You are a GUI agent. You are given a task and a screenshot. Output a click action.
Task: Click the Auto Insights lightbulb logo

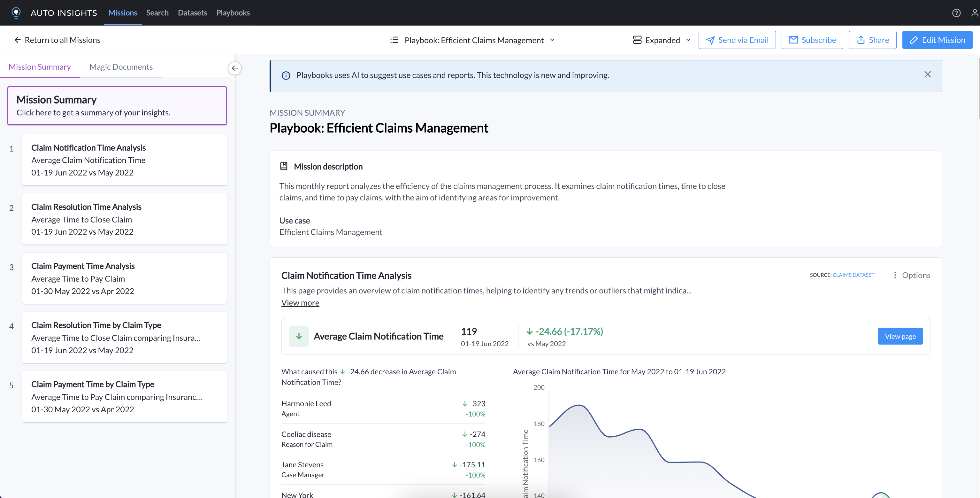tap(16, 12)
